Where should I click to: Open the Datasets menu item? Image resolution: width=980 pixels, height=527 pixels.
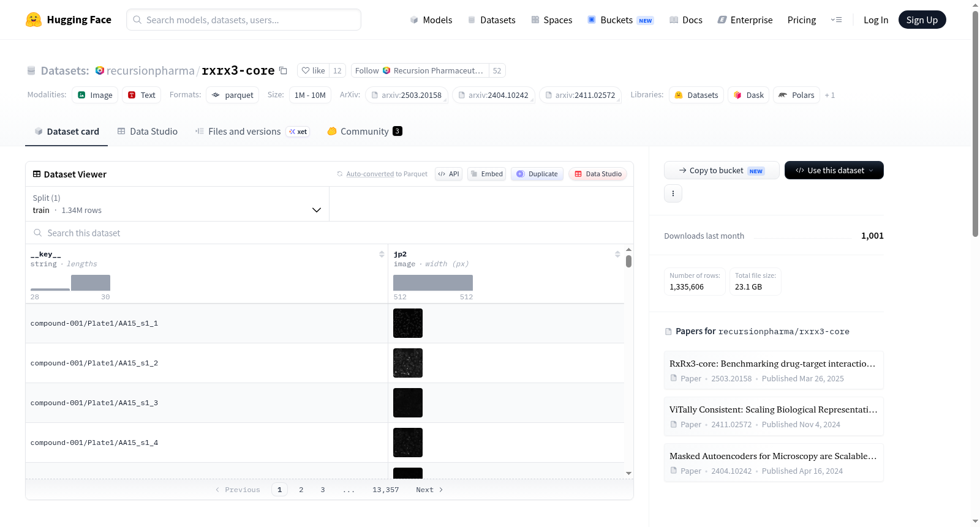[x=491, y=20]
